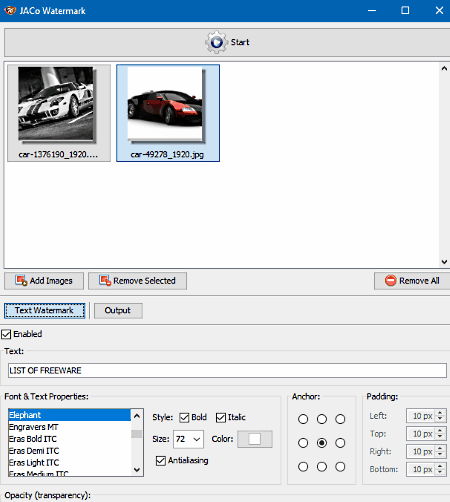Decrease the Top padding value
This screenshot has height=502, width=450.
click(440, 437)
